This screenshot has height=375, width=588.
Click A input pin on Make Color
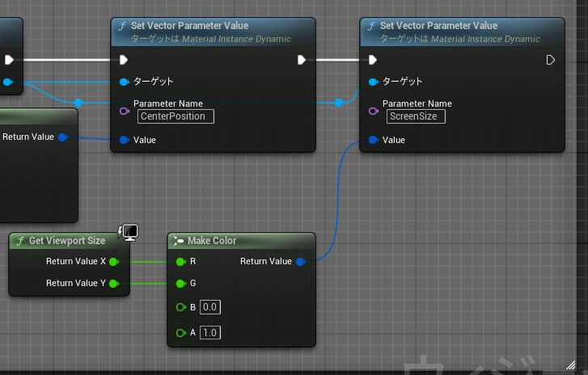[x=181, y=333]
